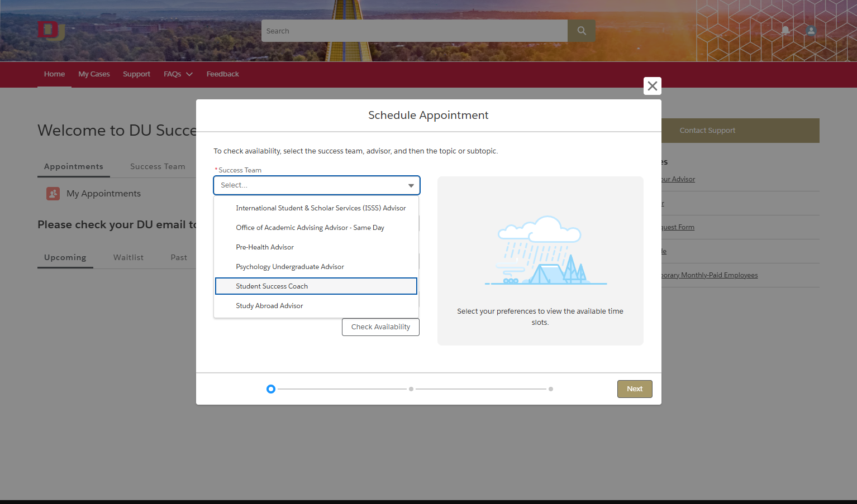Select Student Success Coach option
The image size is (857, 504).
316,286
